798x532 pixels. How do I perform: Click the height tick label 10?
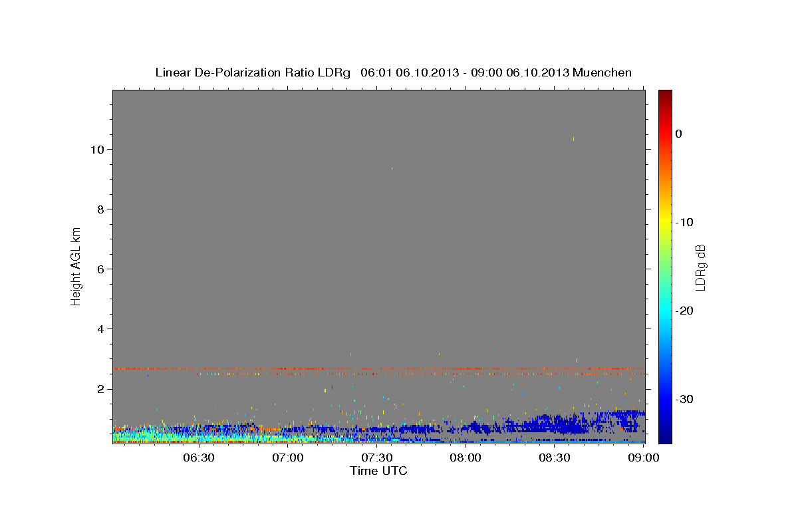(x=96, y=150)
